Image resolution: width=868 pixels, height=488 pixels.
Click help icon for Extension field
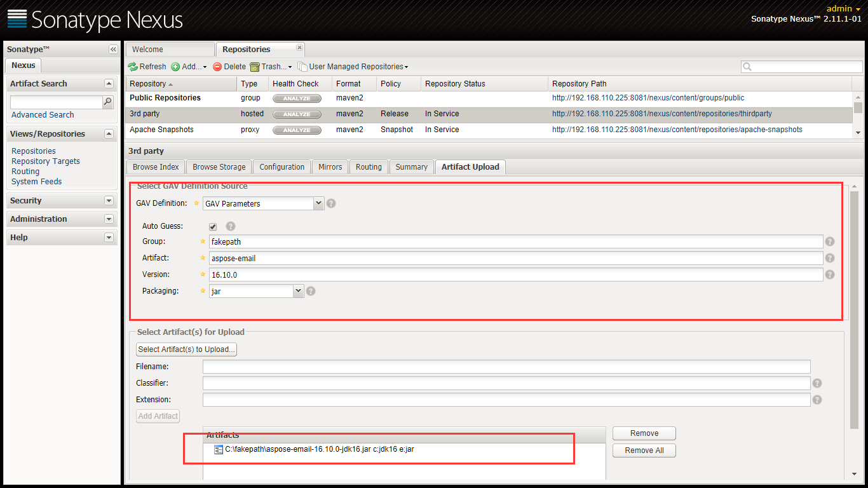817,400
